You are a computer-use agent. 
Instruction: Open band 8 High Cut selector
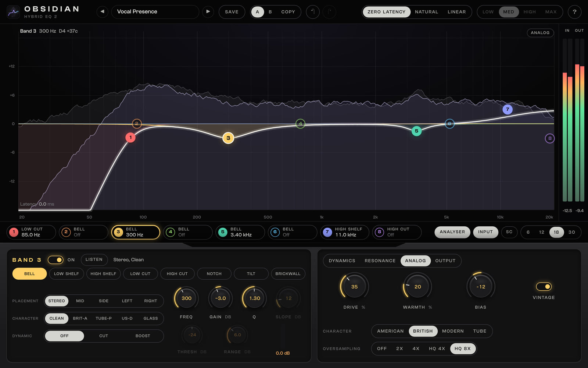click(x=397, y=232)
